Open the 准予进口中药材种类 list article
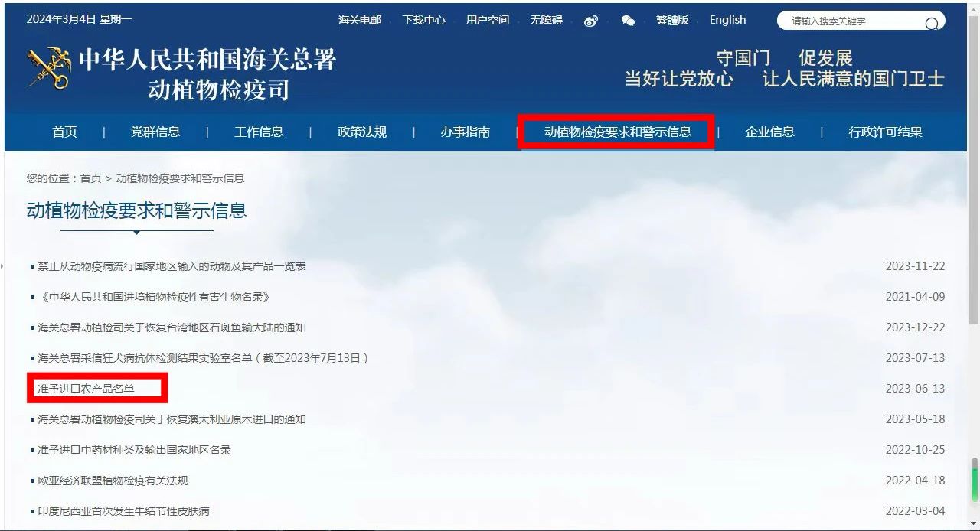The width and height of the screenshot is (980, 531). point(134,450)
